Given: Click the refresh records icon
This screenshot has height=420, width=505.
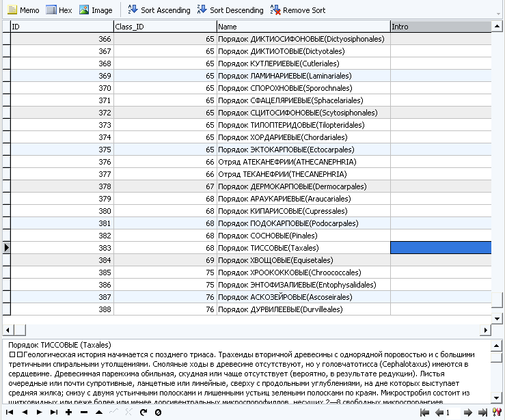Looking at the screenshot, I should 143,412.
